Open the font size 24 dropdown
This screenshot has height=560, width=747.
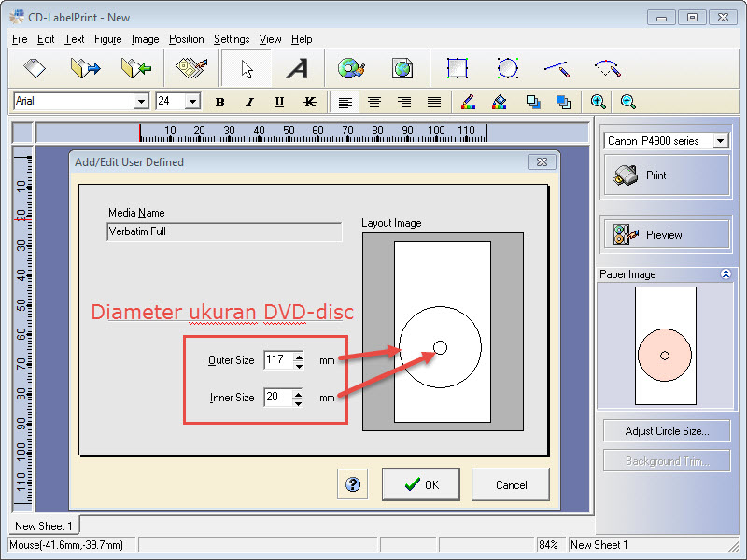coord(192,102)
